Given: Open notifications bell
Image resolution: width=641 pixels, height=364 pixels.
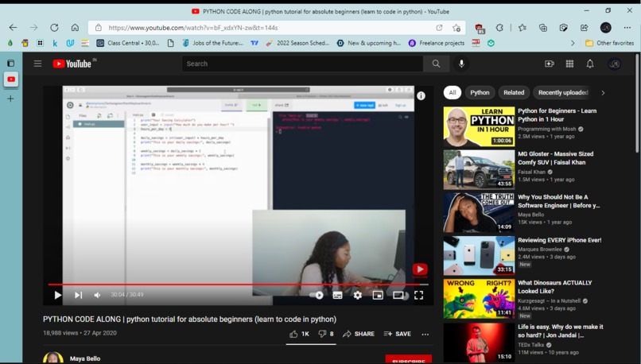Looking at the screenshot, I should point(590,64).
